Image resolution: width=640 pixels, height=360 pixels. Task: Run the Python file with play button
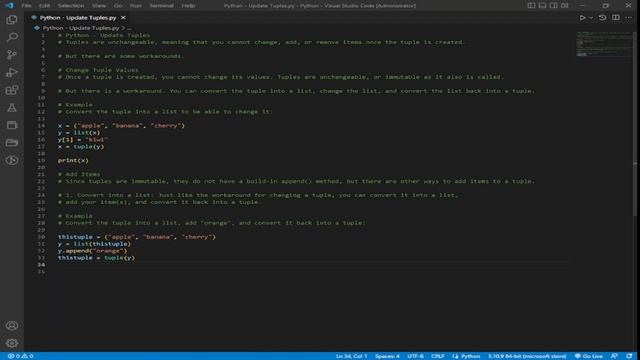[582, 18]
